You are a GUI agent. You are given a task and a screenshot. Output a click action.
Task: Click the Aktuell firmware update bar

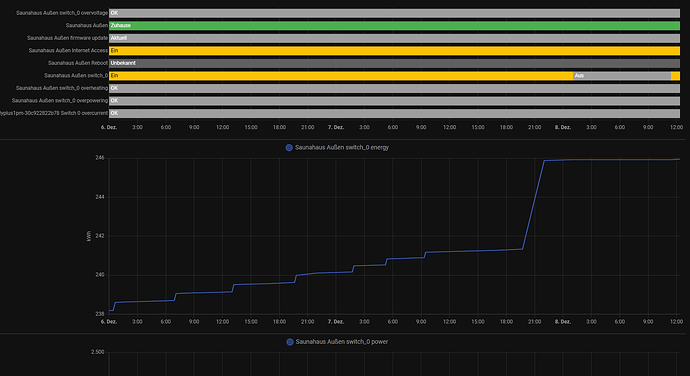click(x=394, y=38)
